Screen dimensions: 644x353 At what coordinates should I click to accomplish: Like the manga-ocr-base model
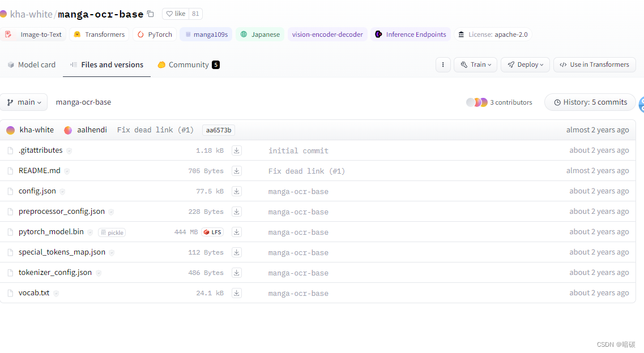click(176, 14)
